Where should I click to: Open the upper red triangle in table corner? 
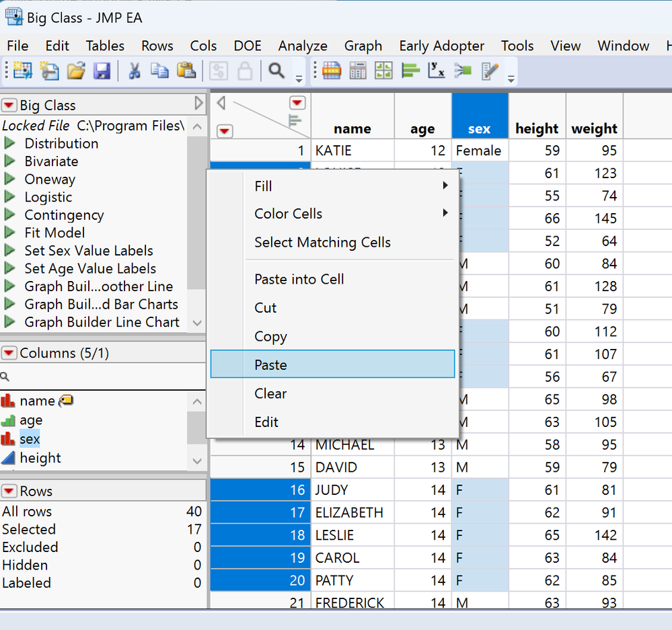tap(297, 103)
